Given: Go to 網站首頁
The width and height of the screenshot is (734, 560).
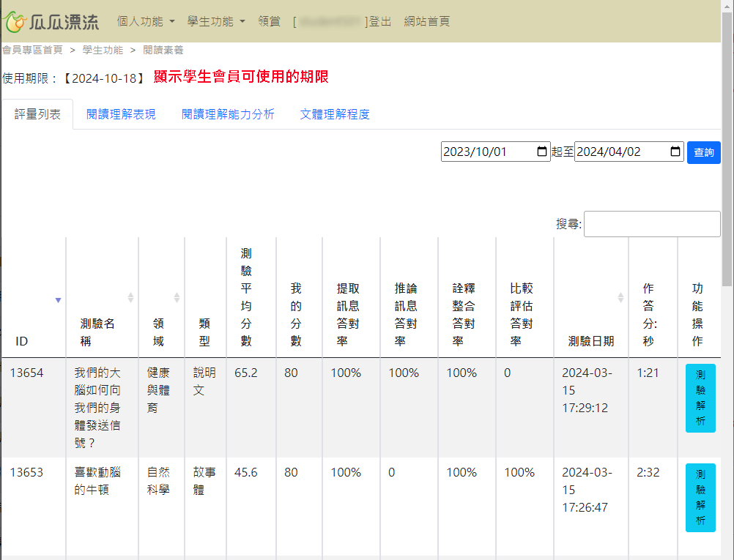Looking at the screenshot, I should (x=426, y=21).
